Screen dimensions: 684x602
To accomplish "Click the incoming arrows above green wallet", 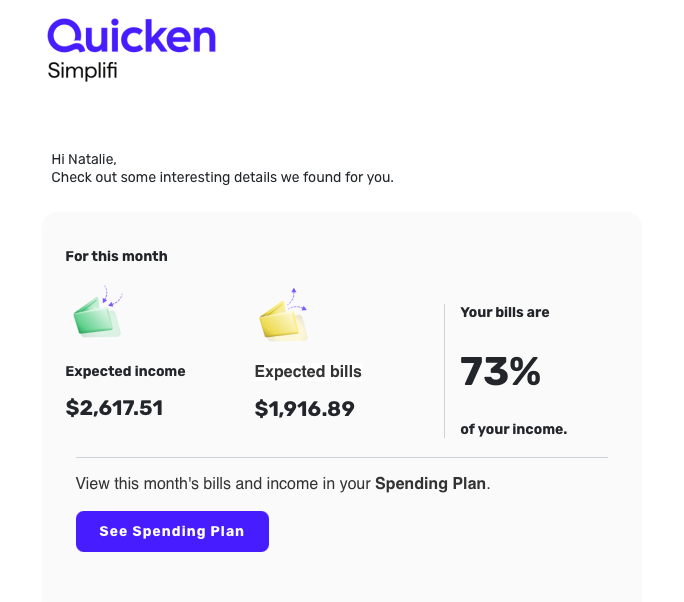I will click(x=112, y=296).
